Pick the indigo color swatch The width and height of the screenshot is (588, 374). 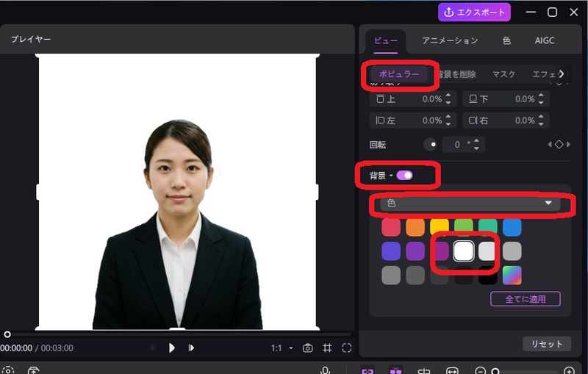click(x=391, y=251)
